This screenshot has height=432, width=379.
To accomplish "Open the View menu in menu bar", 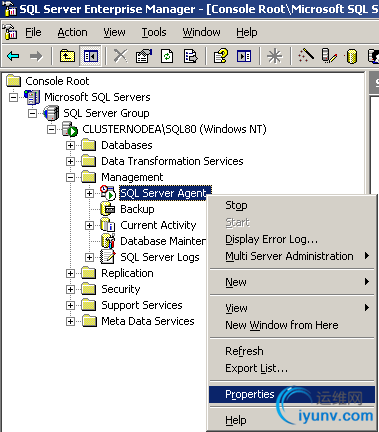I will click(114, 32).
